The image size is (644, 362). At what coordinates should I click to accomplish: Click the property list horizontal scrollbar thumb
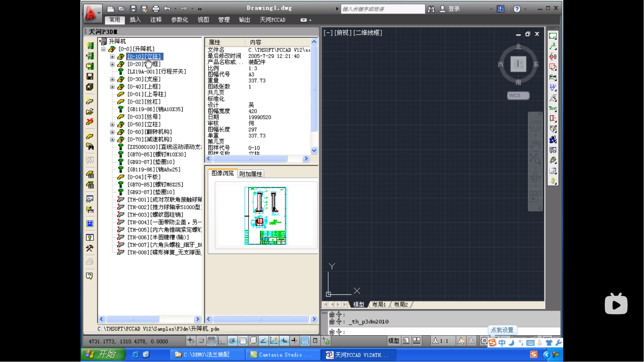pos(250,159)
